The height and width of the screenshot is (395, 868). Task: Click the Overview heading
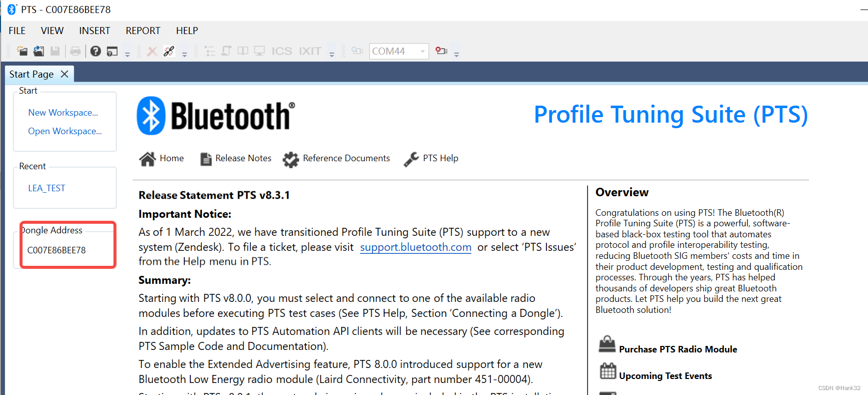622,192
